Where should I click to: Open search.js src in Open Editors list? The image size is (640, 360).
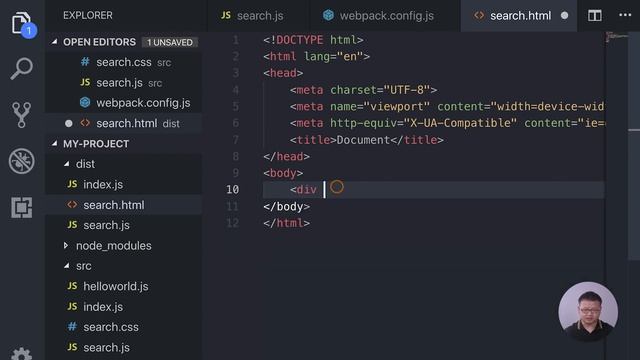123,82
